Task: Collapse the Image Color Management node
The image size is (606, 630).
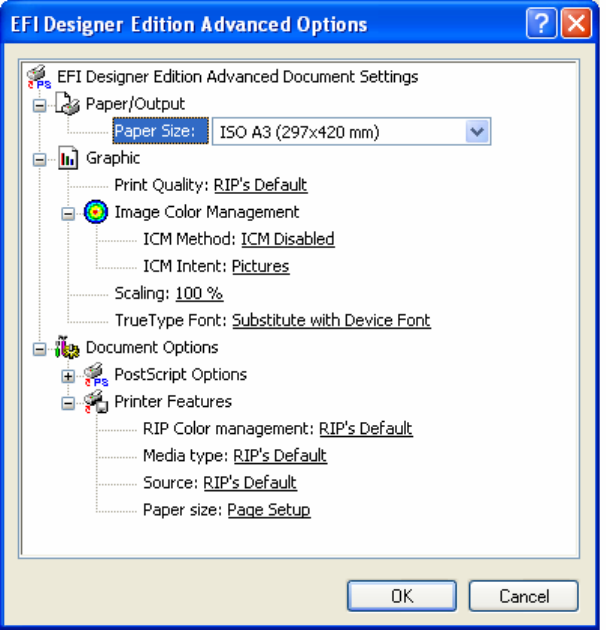Action: 68,212
